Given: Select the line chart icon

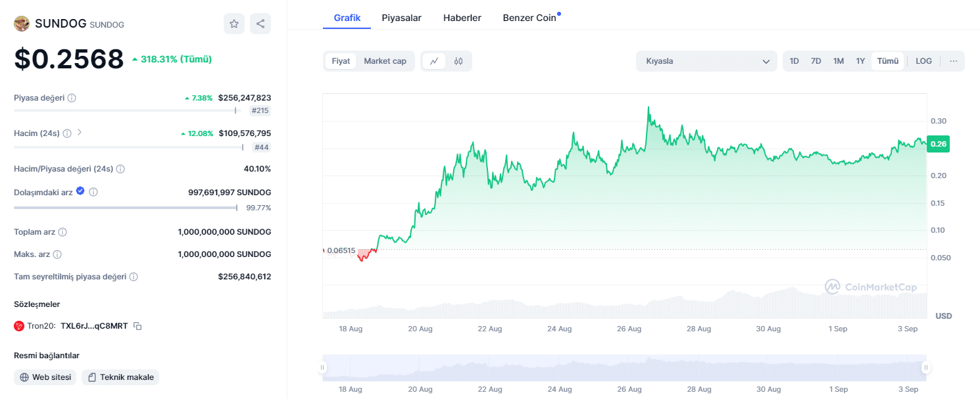Looking at the screenshot, I should tap(434, 61).
